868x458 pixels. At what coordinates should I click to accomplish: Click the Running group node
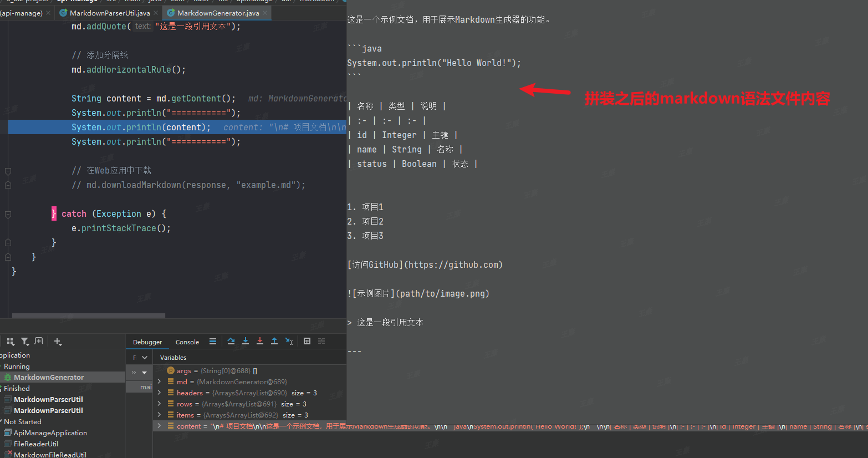17,367
